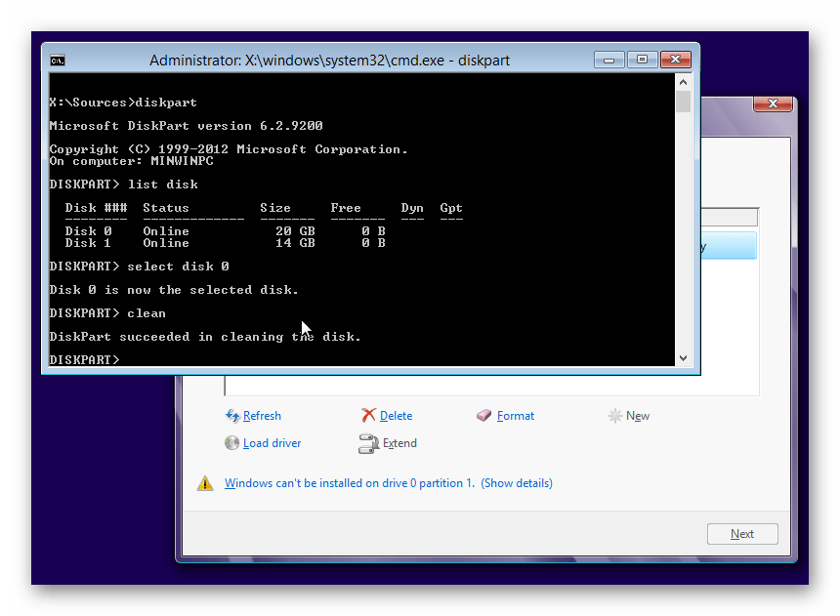Close the Windows Setup window behind
Viewport: 840px width, 616px height.
coord(773,104)
